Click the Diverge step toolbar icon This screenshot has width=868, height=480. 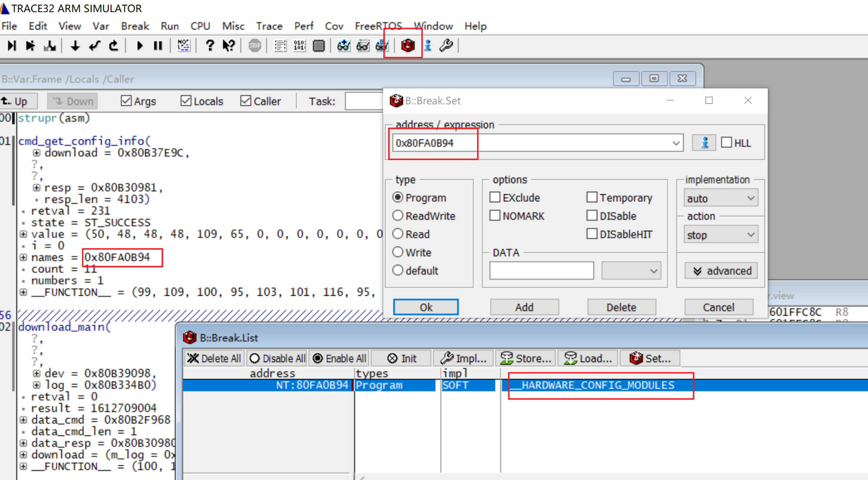(49, 46)
